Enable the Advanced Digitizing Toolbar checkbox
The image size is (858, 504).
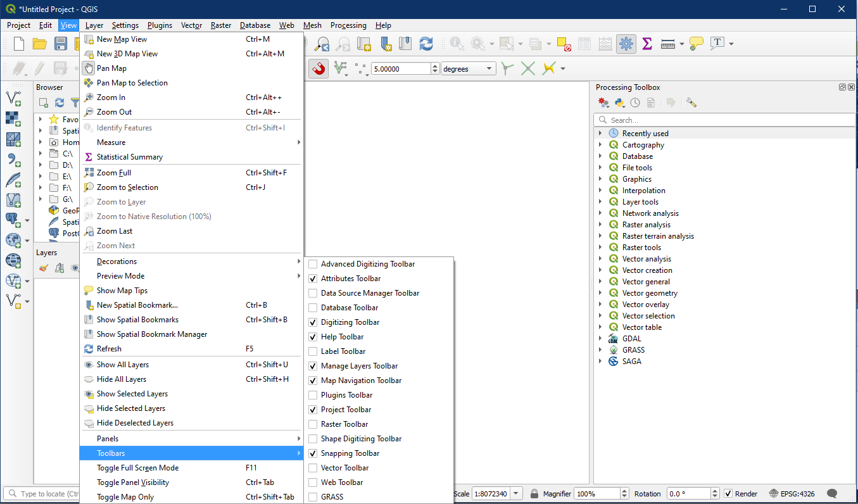coord(313,264)
